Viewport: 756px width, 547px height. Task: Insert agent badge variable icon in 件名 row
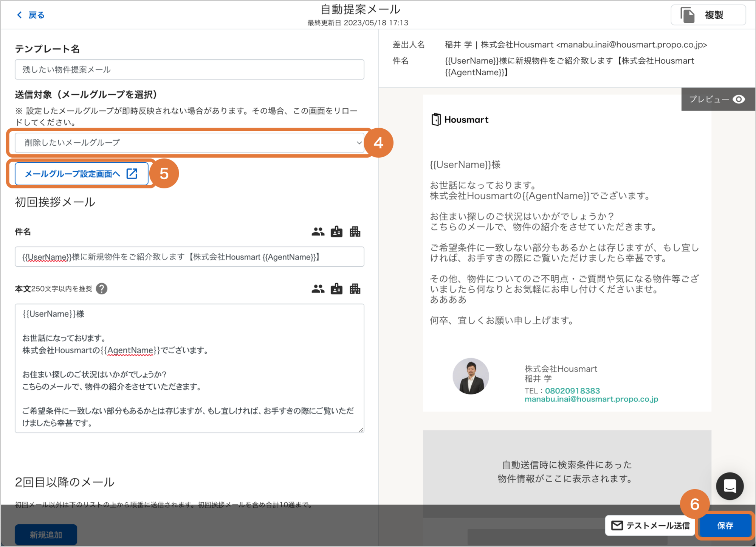click(x=336, y=232)
